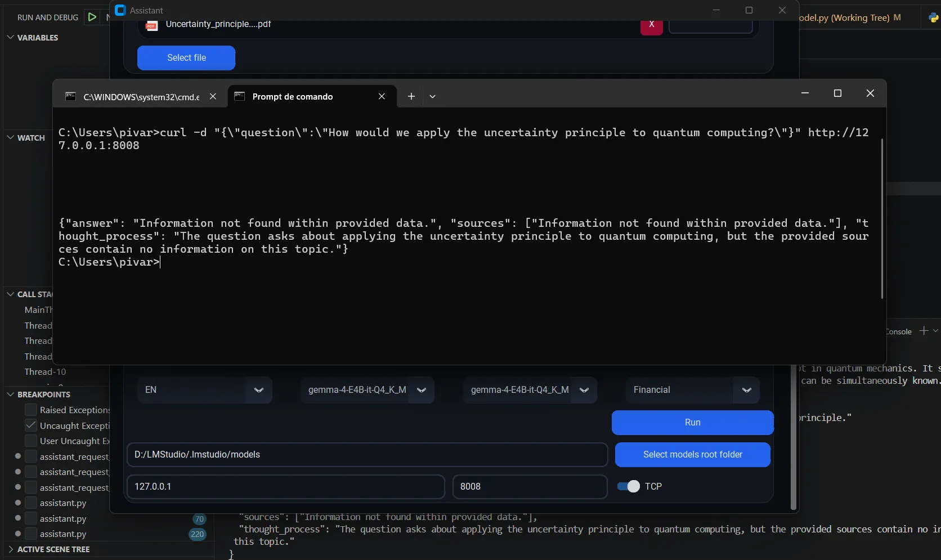Uncheck the Uncaught Exceptions checkbox
The height and width of the screenshot is (560, 941).
point(31,425)
